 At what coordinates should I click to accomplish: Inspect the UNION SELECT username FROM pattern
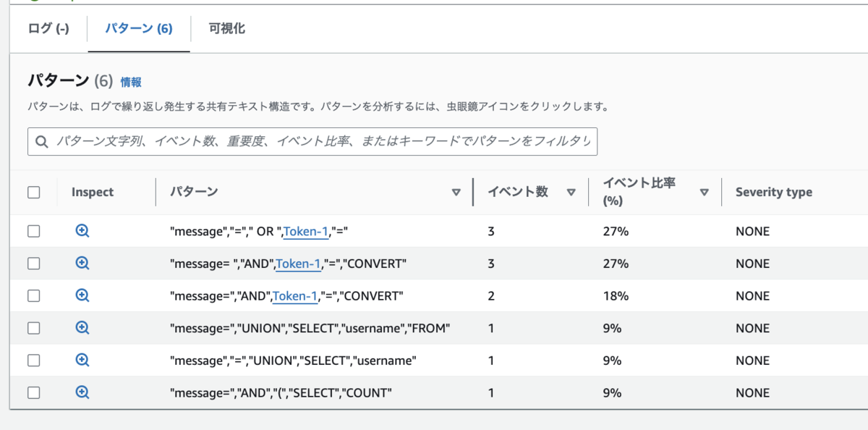82,328
